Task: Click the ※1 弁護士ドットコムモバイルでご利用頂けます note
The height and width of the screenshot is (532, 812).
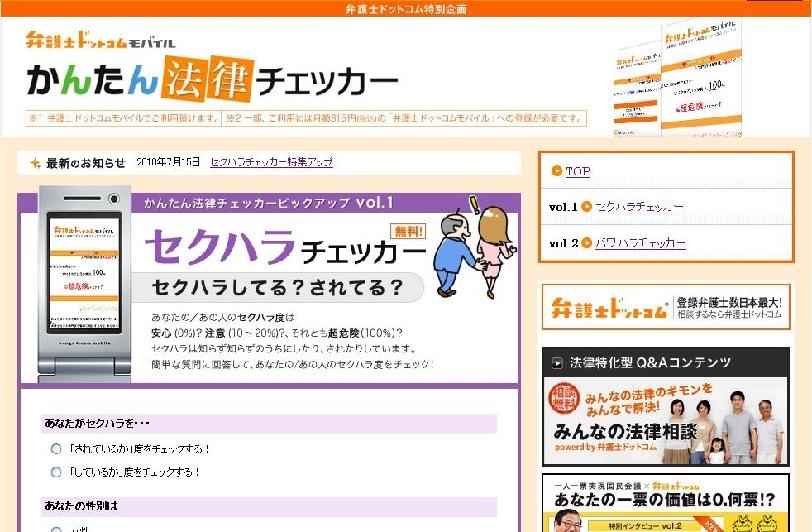Action: pos(124,118)
